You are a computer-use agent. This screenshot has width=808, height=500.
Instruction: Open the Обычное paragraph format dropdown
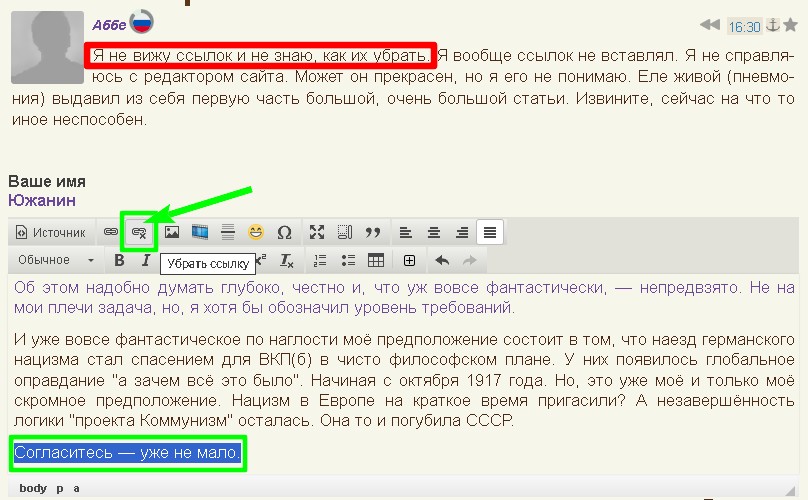56,260
